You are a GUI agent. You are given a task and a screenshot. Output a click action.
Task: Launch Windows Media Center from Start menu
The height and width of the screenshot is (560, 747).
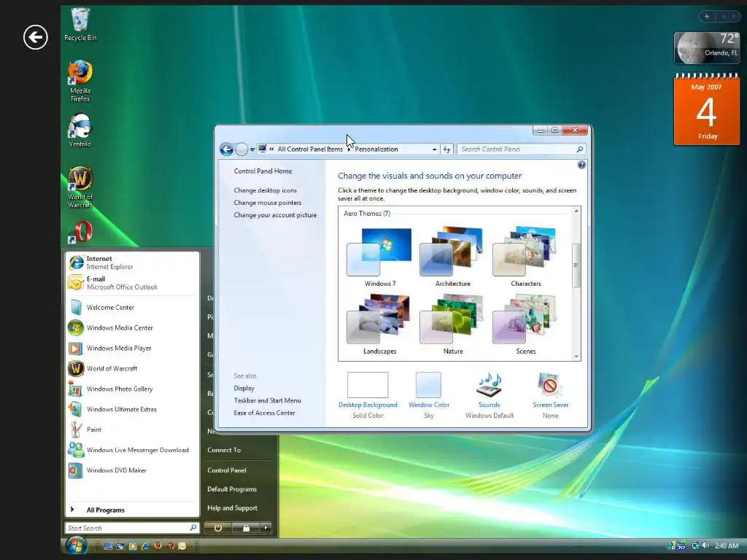[x=133, y=328]
